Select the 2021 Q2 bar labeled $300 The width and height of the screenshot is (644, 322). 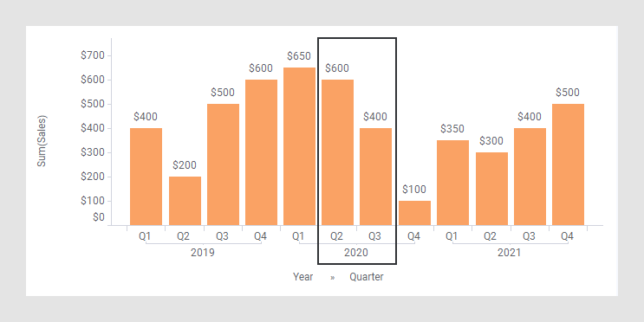click(492, 189)
